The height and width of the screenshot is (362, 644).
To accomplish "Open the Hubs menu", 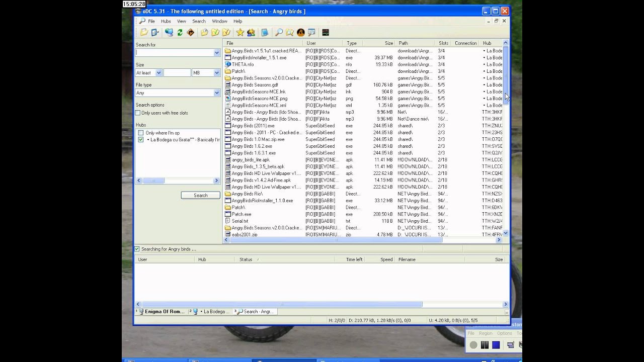I will 166,21.
